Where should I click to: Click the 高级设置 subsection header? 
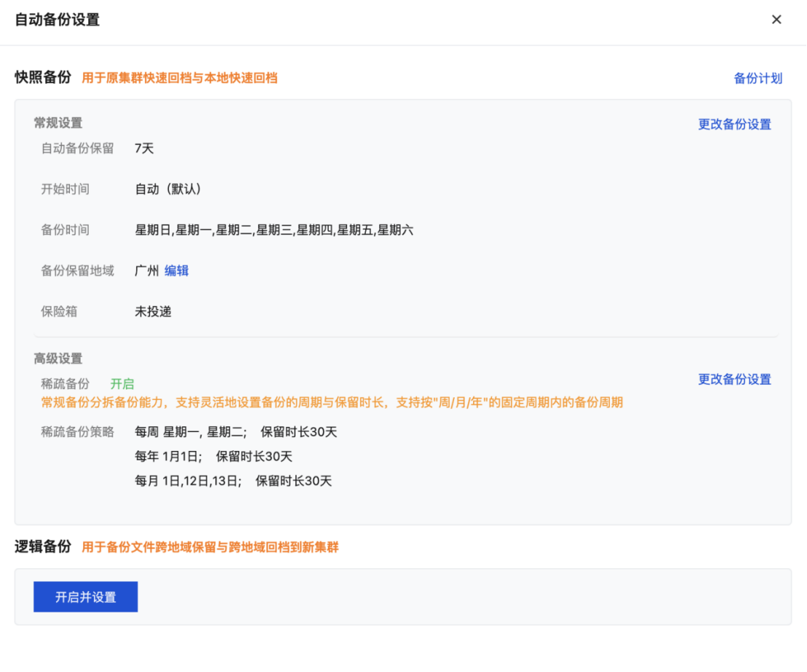click(58, 359)
